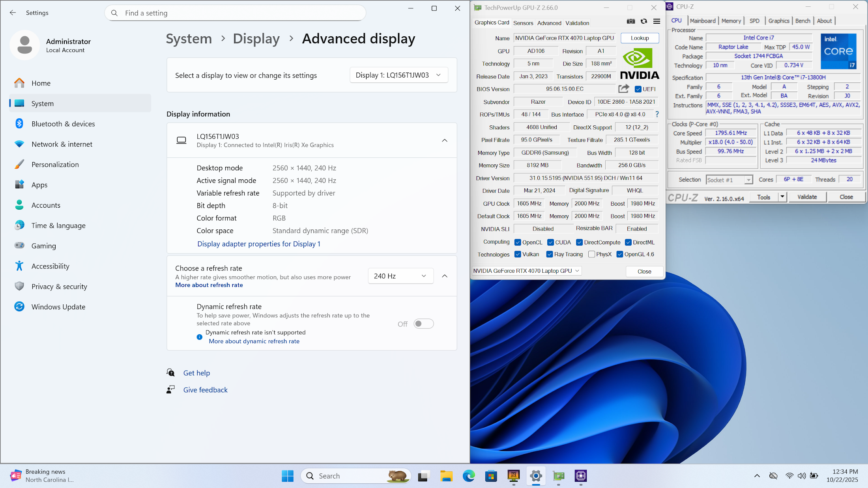
Task: Click GPU-Z screenshot camera icon
Action: click(630, 21)
